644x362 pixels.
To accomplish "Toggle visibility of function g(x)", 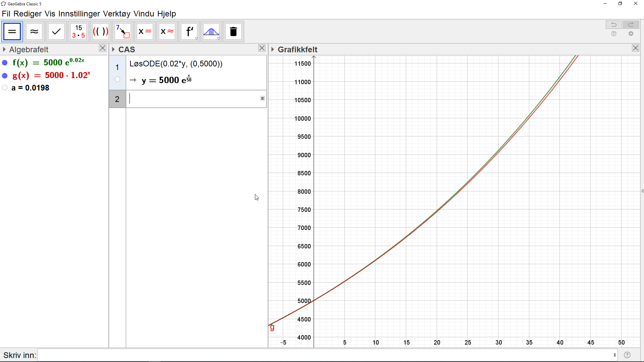I will [x=5, y=76].
